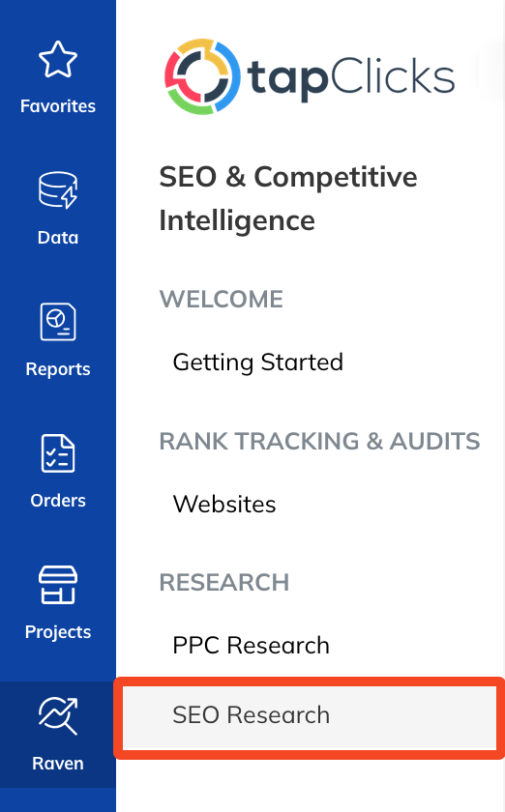Click the SEO & Competitive Intelligence title

point(288,198)
